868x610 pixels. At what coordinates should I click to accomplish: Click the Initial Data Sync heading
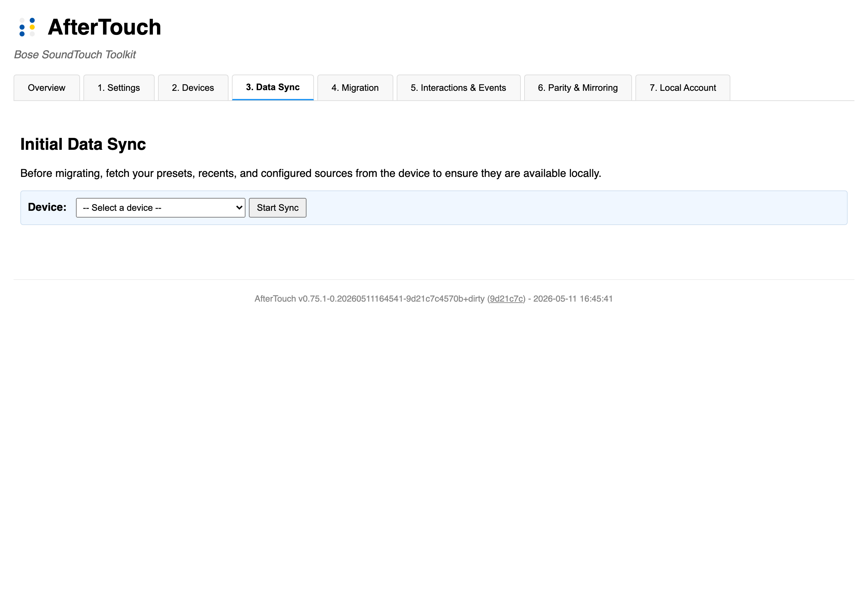click(83, 144)
